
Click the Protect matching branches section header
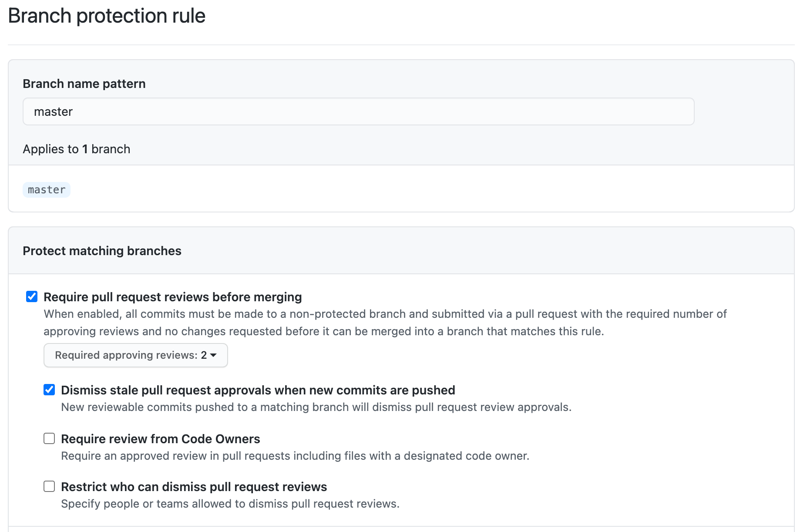(x=102, y=251)
